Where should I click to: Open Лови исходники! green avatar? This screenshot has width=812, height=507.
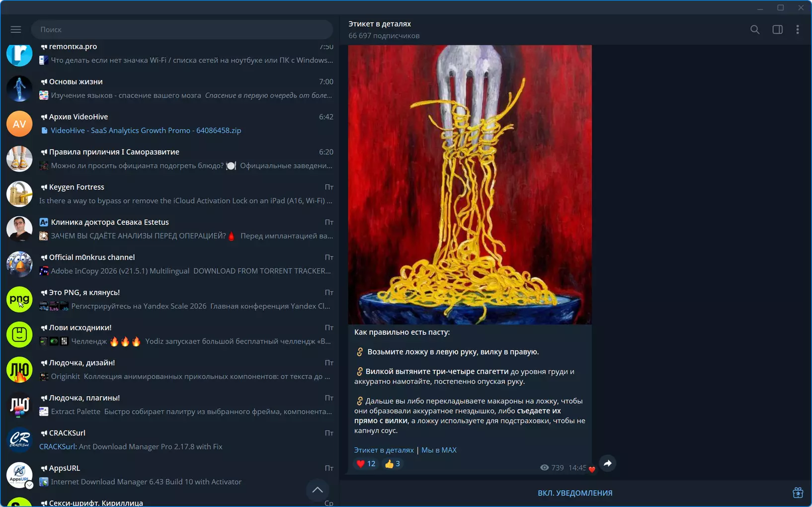coord(19,335)
